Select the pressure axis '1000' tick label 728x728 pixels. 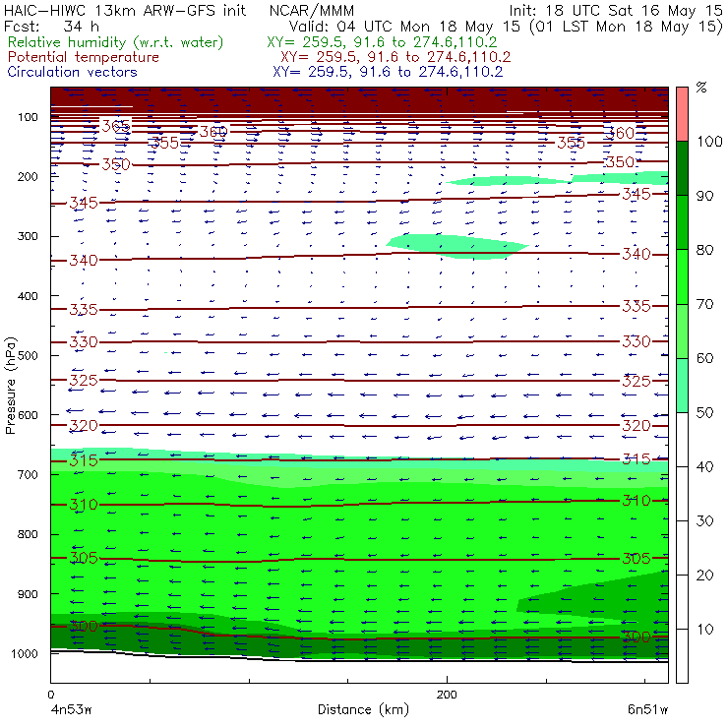(x=25, y=653)
